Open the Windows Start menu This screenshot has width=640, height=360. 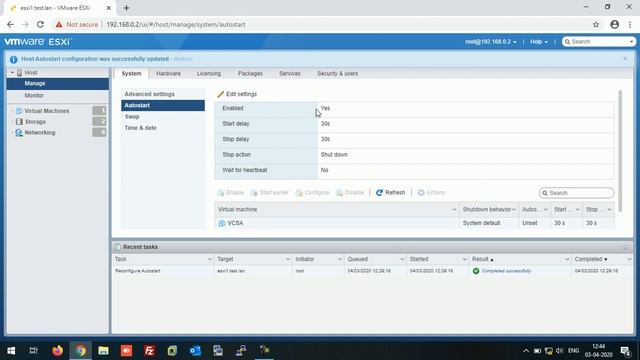(x=11, y=351)
